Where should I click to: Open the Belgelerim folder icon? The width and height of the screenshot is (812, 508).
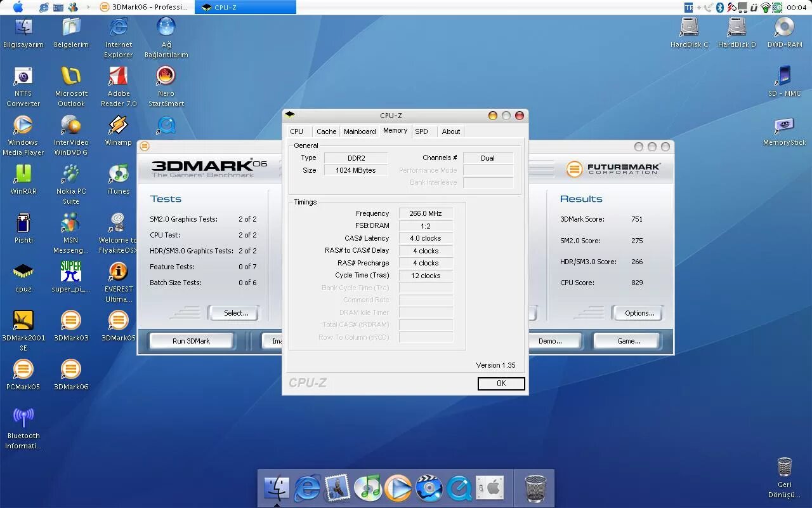(x=71, y=27)
